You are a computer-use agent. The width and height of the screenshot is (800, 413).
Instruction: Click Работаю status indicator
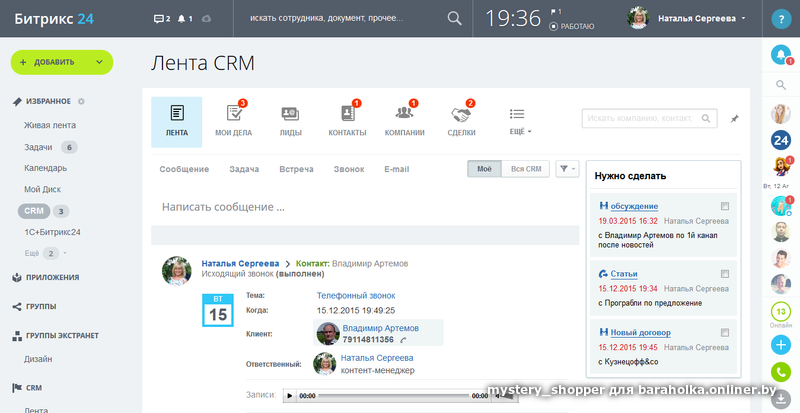[572, 27]
